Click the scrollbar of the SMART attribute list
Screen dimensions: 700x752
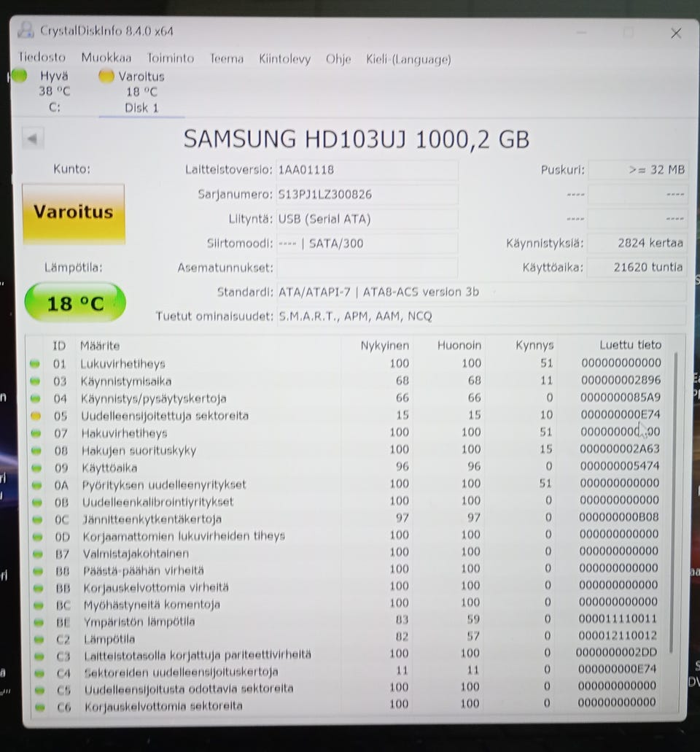click(x=674, y=502)
